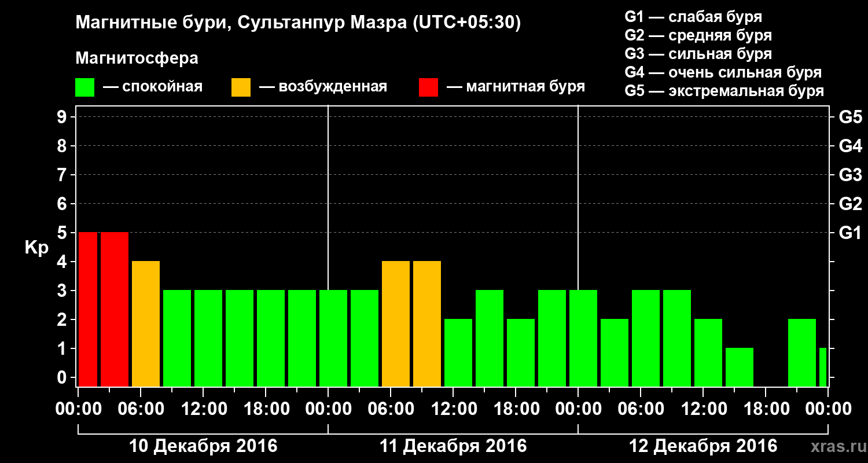Click the 'G4 — очень сильная буря' legend line
868x463 pixels.
(x=723, y=72)
